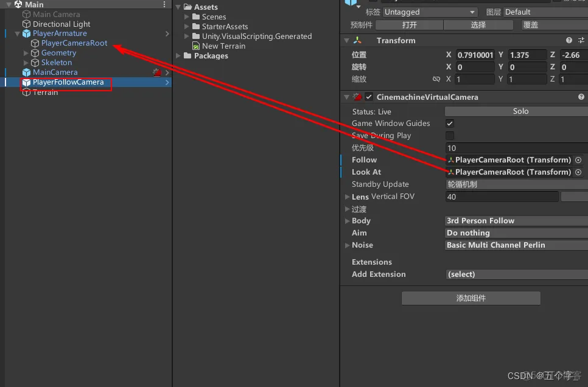Viewport: 588px width, 387px height.
Task: Open PlayerArmature prefab with chevron arrow
Action: (x=167, y=33)
